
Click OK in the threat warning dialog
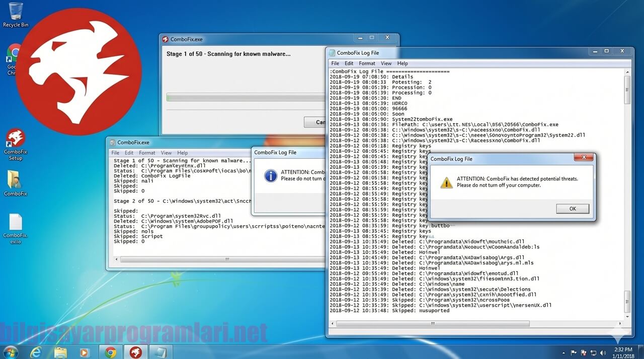[573, 209]
